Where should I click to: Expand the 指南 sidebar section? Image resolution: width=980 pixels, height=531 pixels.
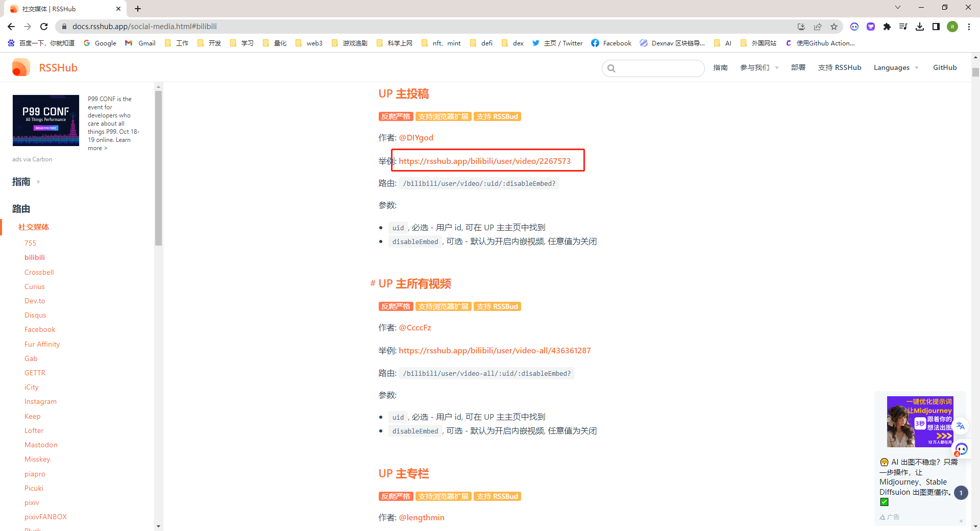click(26, 181)
